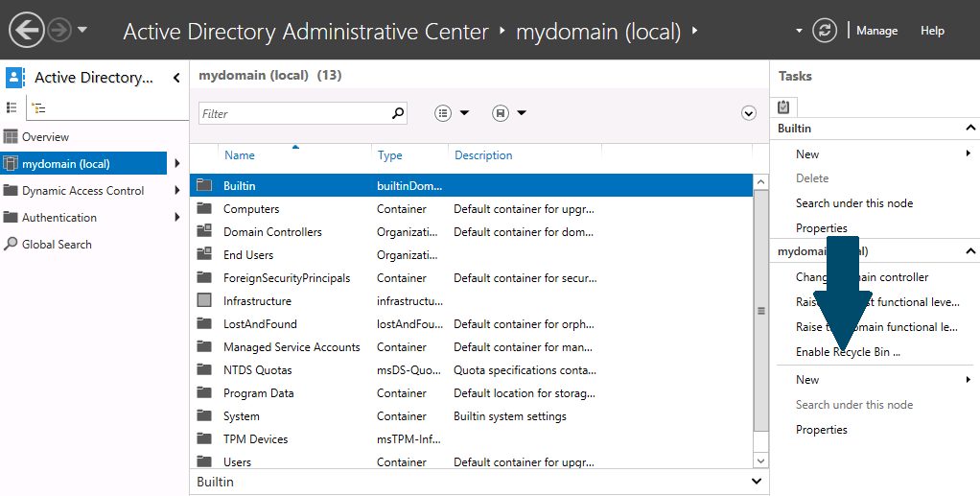Expand the Builtin preview pane chevron

757,482
